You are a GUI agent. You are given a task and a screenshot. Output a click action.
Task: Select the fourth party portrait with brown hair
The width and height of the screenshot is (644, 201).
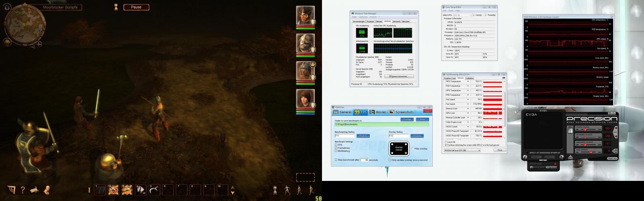pos(306,98)
